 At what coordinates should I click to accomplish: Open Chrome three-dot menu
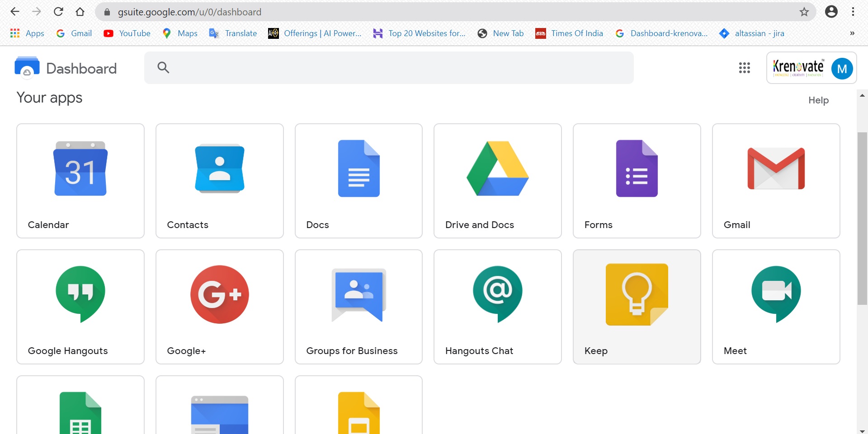coord(853,12)
